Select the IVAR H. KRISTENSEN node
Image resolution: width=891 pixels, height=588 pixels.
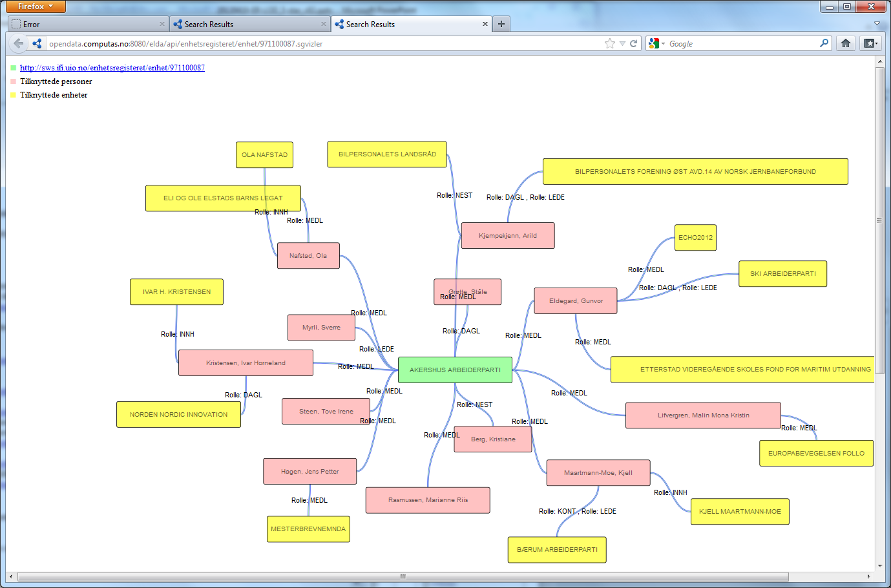click(176, 292)
